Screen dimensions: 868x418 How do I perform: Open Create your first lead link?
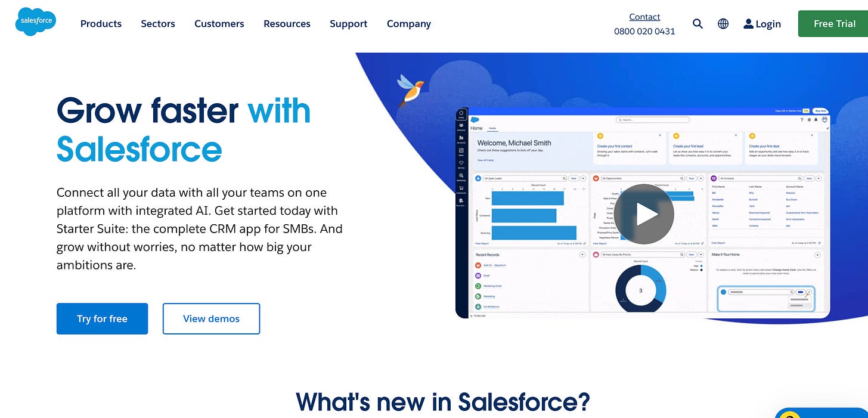click(688, 146)
